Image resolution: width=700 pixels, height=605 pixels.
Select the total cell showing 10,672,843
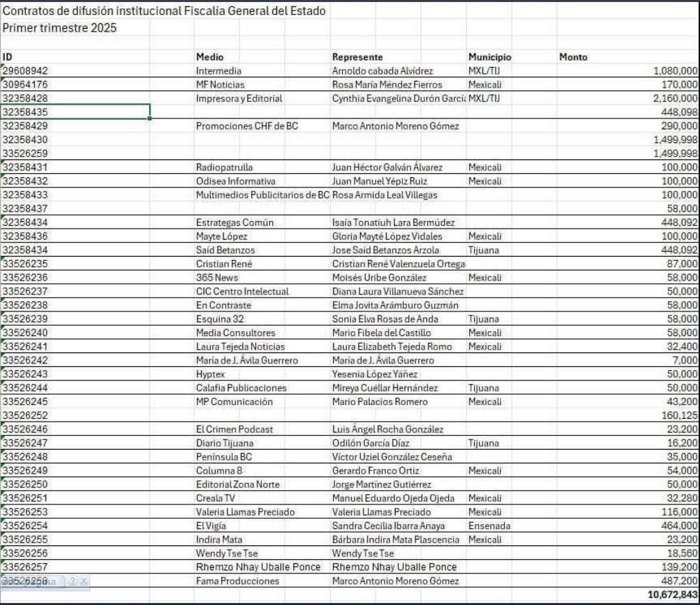[x=672, y=595]
